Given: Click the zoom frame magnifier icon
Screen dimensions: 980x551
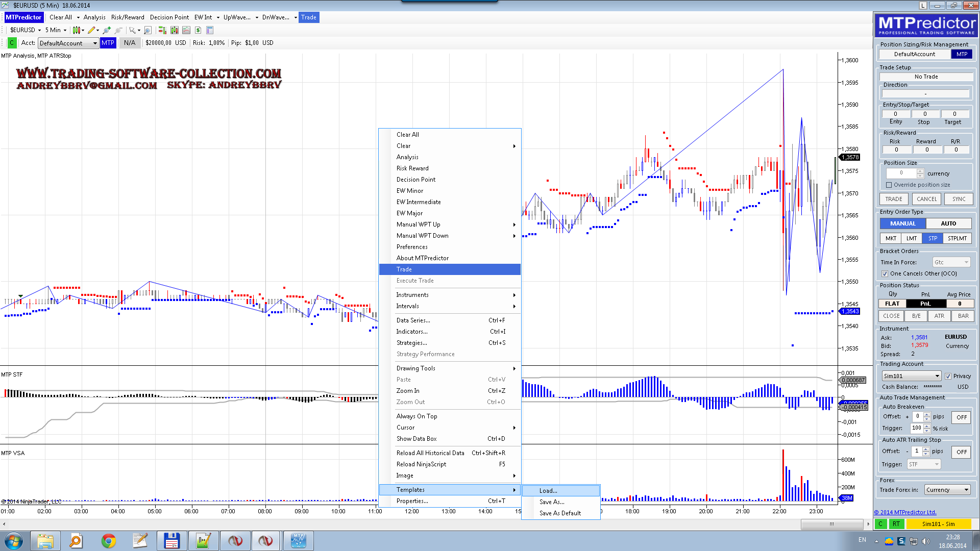Looking at the screenshot, I should click(148, 30).
